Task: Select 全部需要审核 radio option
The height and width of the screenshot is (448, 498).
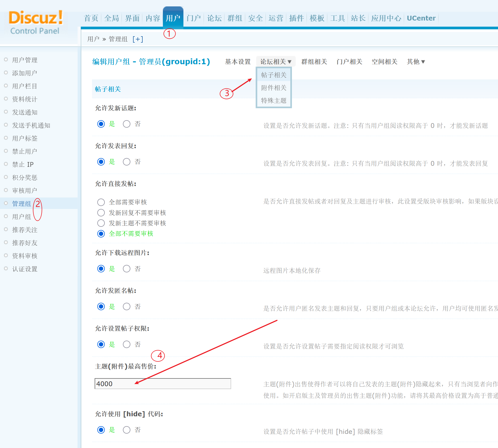Action: tap(101, 202)
